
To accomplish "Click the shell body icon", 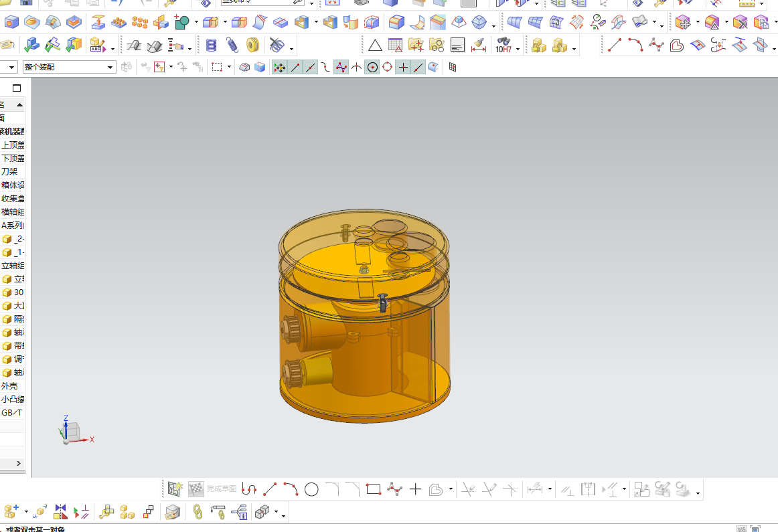I will click(x=302, y=22).
